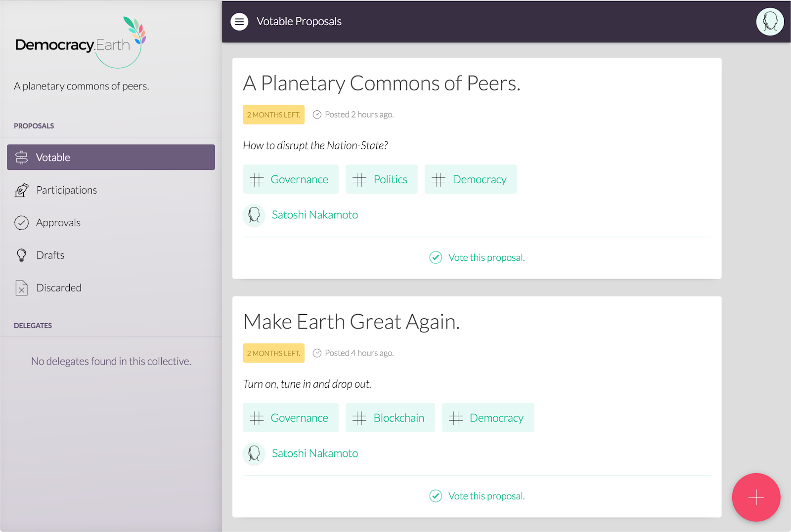Click 'Posted 2 hours ago.' text
The width and height of the screenshot is (791, 532).
[359, 115]
